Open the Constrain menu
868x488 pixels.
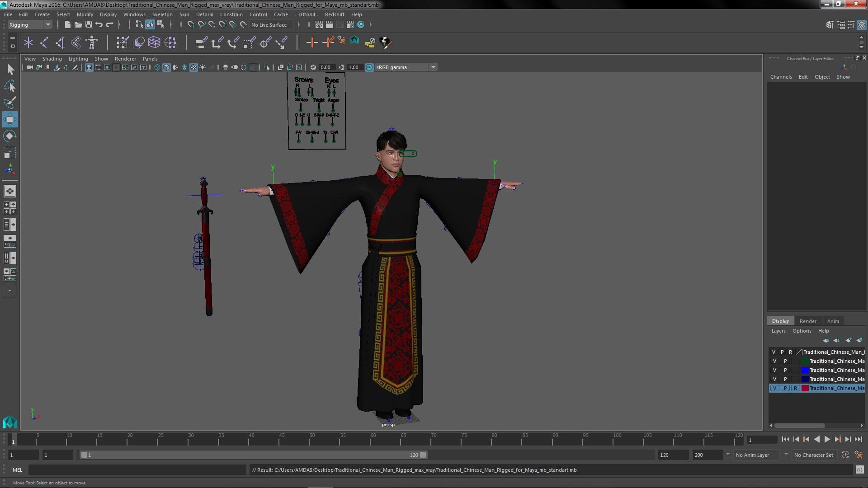[x=231, y=14]
